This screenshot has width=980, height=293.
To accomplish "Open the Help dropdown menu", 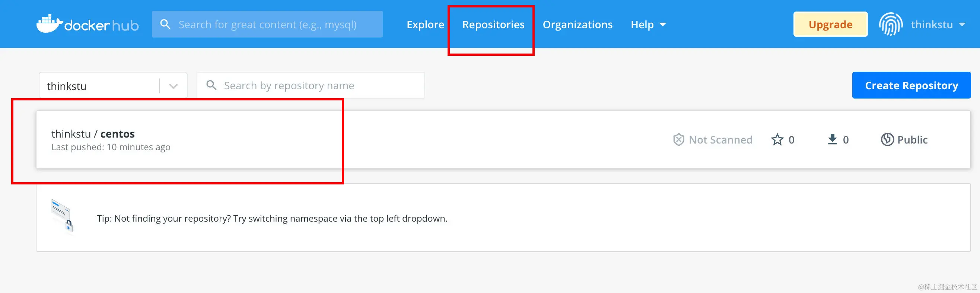I will (x=648, y=24).
